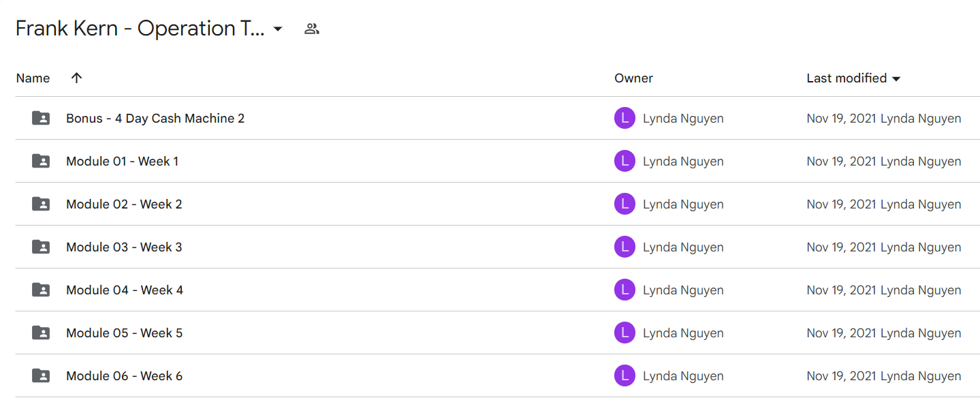Image resolution: width=980 pixels, height=415 pixels.
Task: Click the Nov 19, 2021 date in Module 01 row
Action: (x=841, y=162)
